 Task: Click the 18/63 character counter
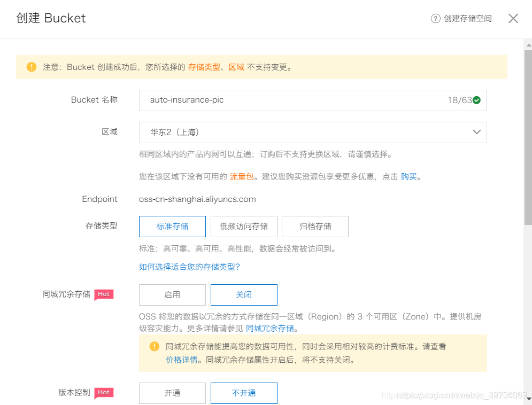coord(460,100)
